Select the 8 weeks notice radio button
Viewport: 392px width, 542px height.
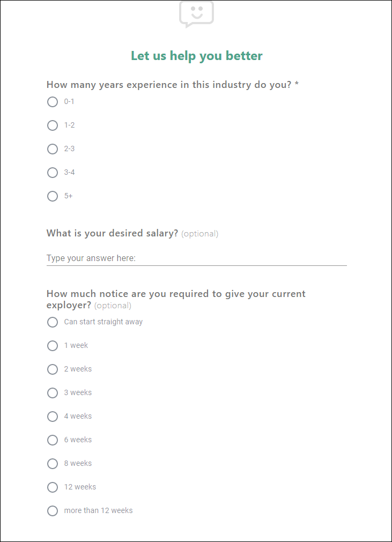pyautogui.click(x=53, y=464)
